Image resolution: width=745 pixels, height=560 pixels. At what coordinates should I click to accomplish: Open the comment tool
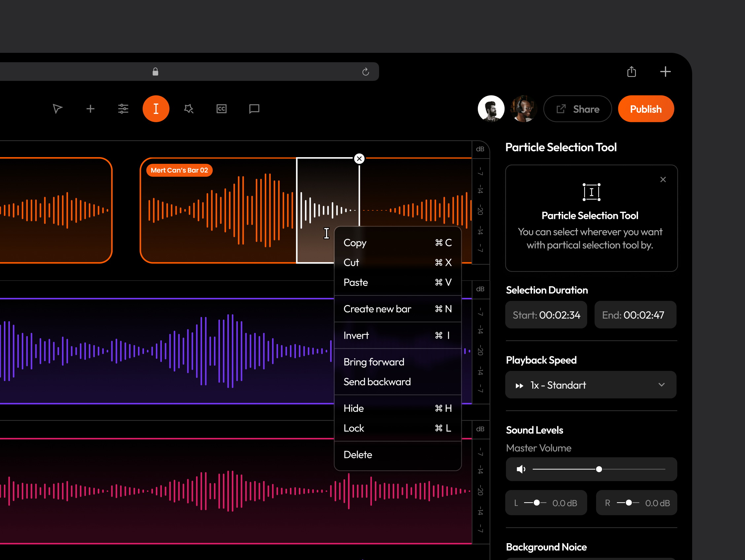tap(254, 108)
